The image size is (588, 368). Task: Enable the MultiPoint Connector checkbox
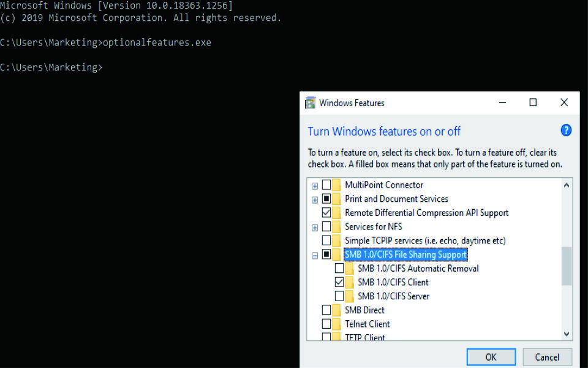coord(326,185)
